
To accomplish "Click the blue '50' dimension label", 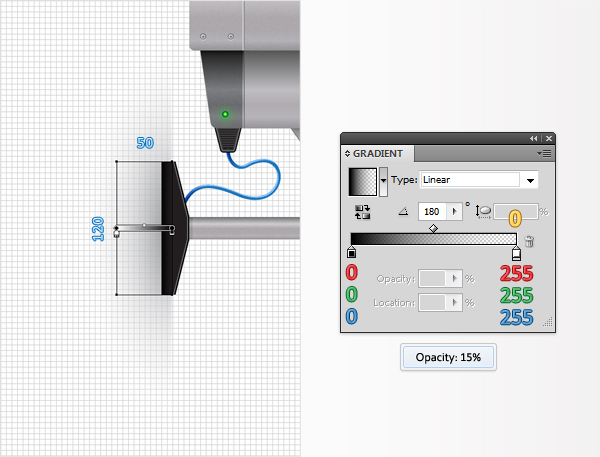I will (145, 143).
